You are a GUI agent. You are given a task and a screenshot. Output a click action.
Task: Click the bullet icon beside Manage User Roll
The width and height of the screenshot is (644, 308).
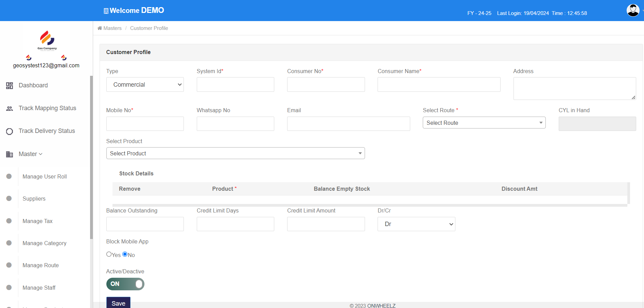pyautogui.click(x=9, y=176)
